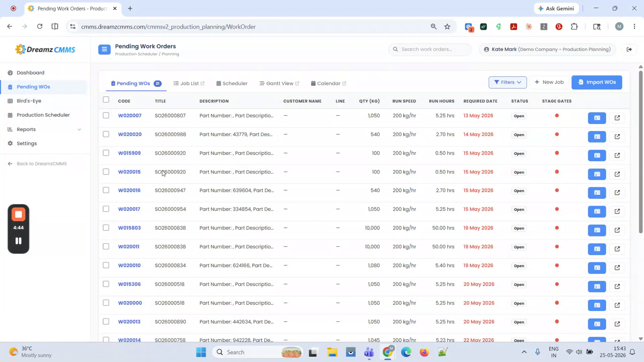Viewport: 644px width, 362px height.
Task: Check the box for W015803
Action: (x=106, y=228)
